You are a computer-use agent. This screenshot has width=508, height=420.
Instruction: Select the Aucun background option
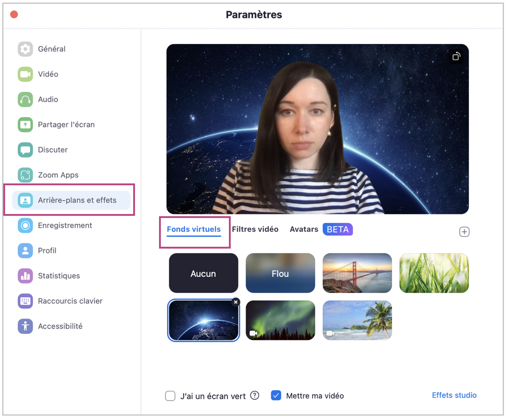coord(203,273)
